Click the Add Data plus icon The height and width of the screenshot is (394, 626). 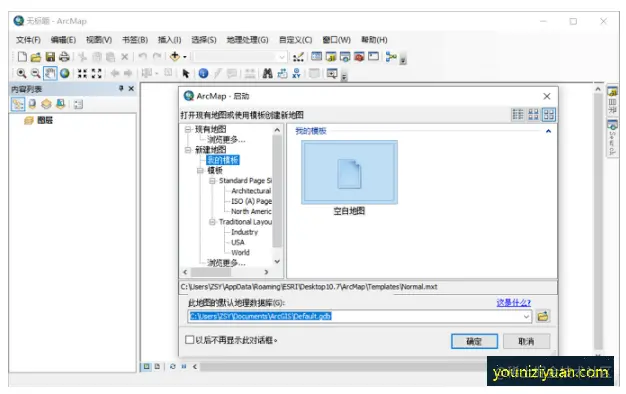pyautogui.click(x=174, y=57)
